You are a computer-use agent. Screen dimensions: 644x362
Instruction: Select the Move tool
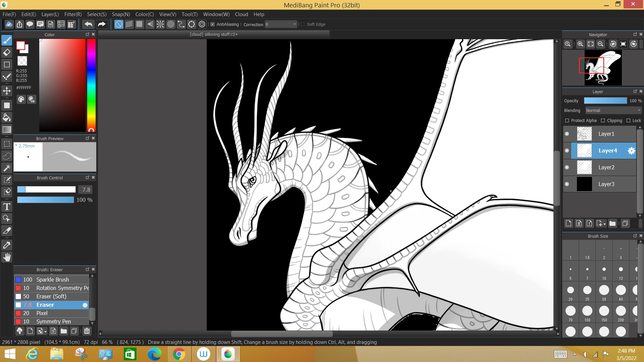pyautogui.click(x=7, y=91)
